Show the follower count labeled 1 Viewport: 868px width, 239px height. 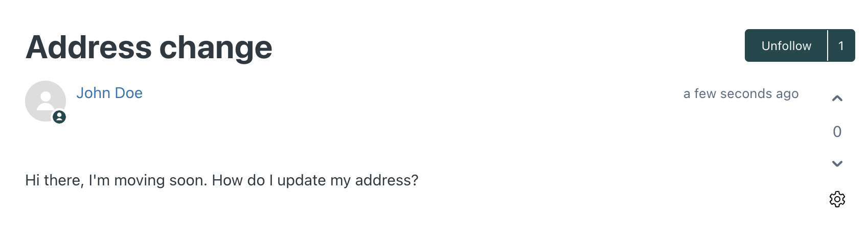[x=841, y=45]
